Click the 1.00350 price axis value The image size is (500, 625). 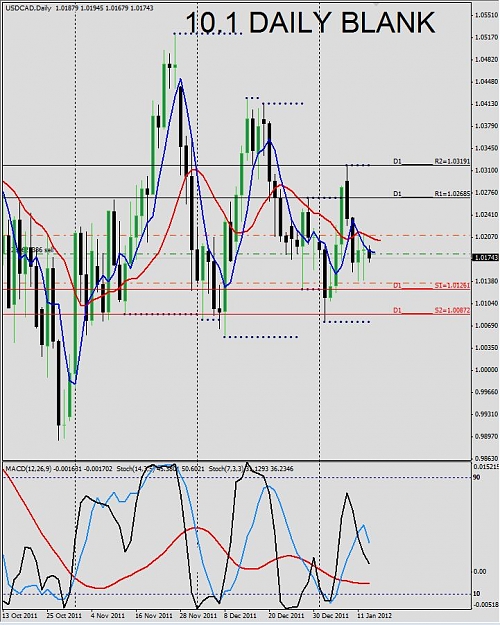pyautogui.click(x=486, y=348)
